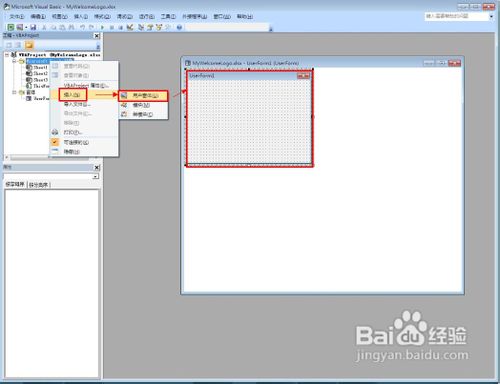The image size is (500, 384).
Task: Click the Run Sub/UserForm play icon
Action: 102,27
